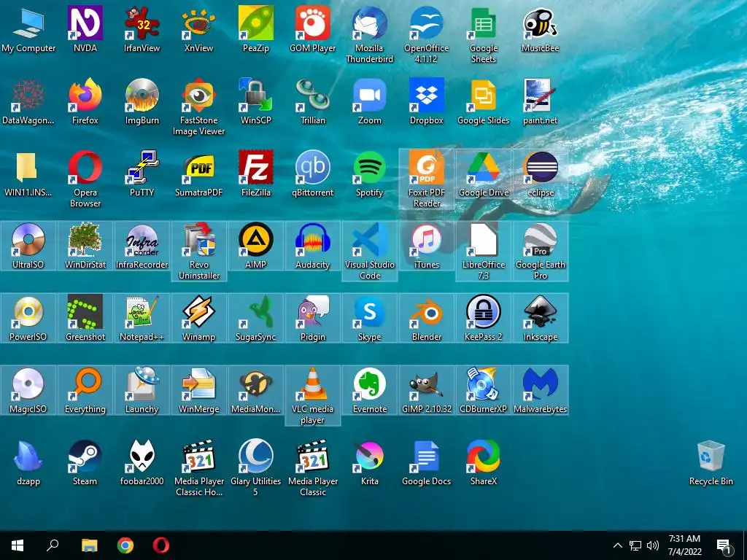This screenshot has height=560, width=747.
Task: Click the XnView shortcut
Action: (198, 29)
